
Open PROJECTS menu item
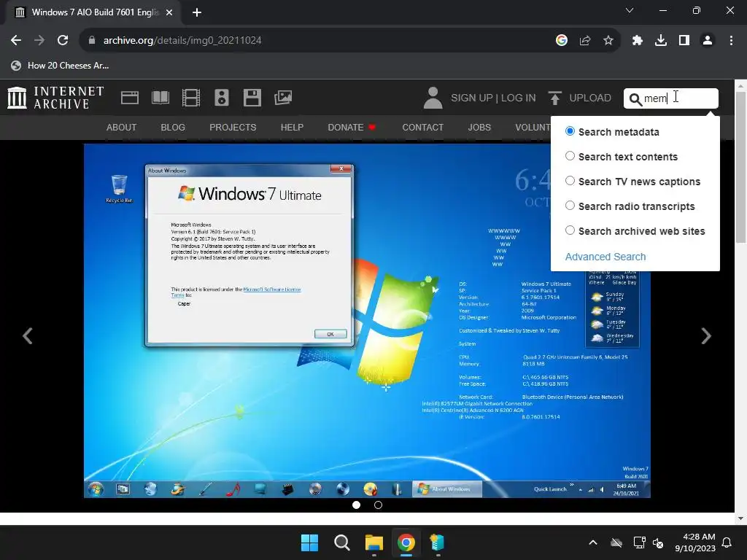pyautogui.click(x=233, y=128)
